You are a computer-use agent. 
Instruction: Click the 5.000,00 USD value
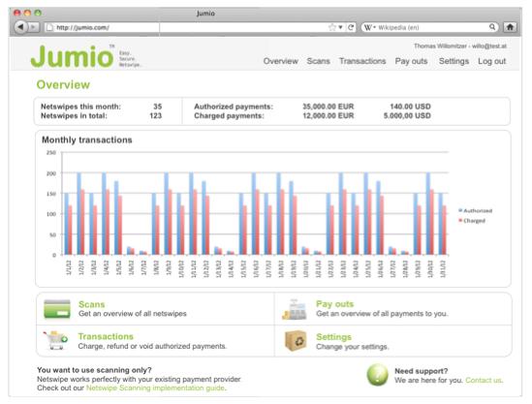[x=407, y=116]
